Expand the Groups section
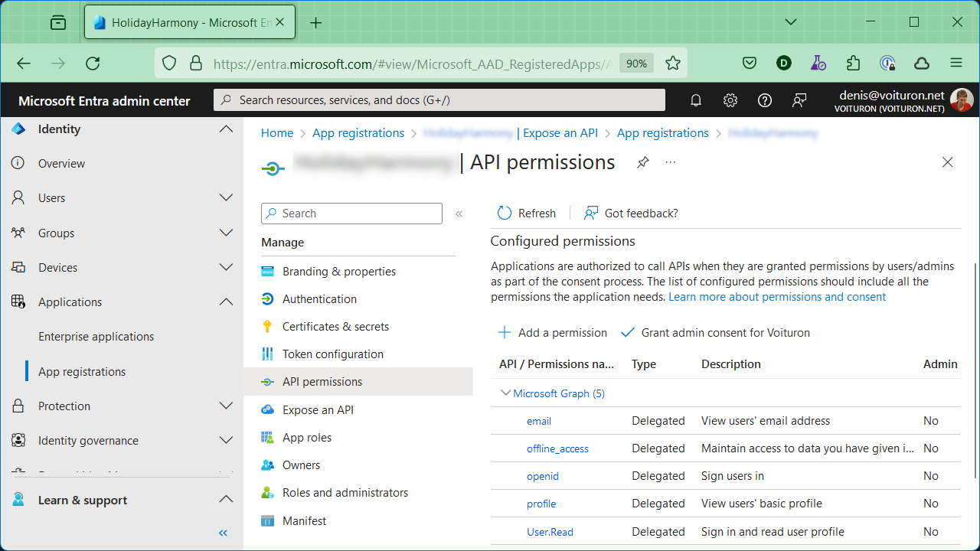The height and width of the screenshot is (551, 980). (x=226, y=233)
